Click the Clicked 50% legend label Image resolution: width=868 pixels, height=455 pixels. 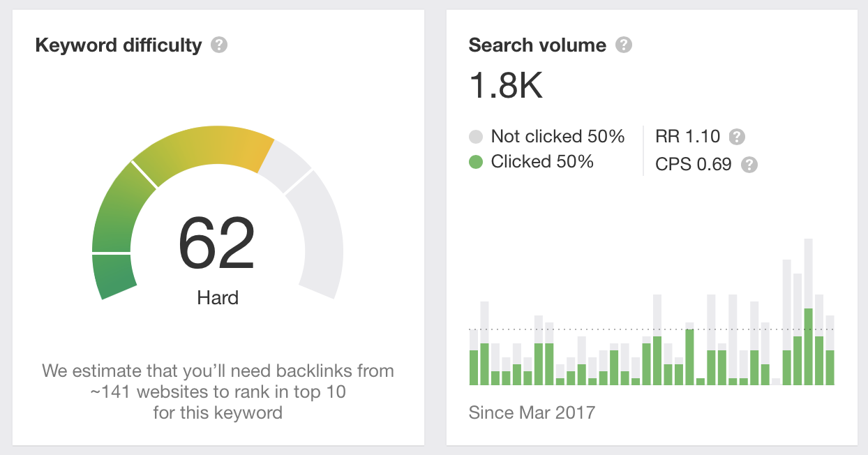pyautogui.click(x=542, y=162)
